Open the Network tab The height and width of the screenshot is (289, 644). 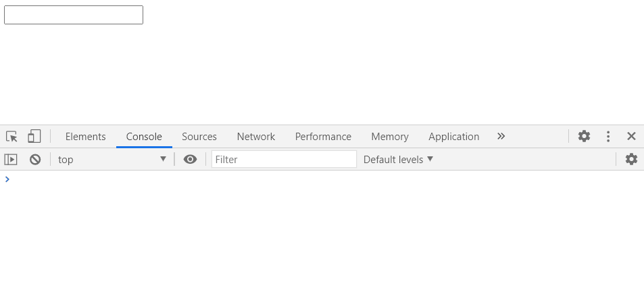(255, 137)
